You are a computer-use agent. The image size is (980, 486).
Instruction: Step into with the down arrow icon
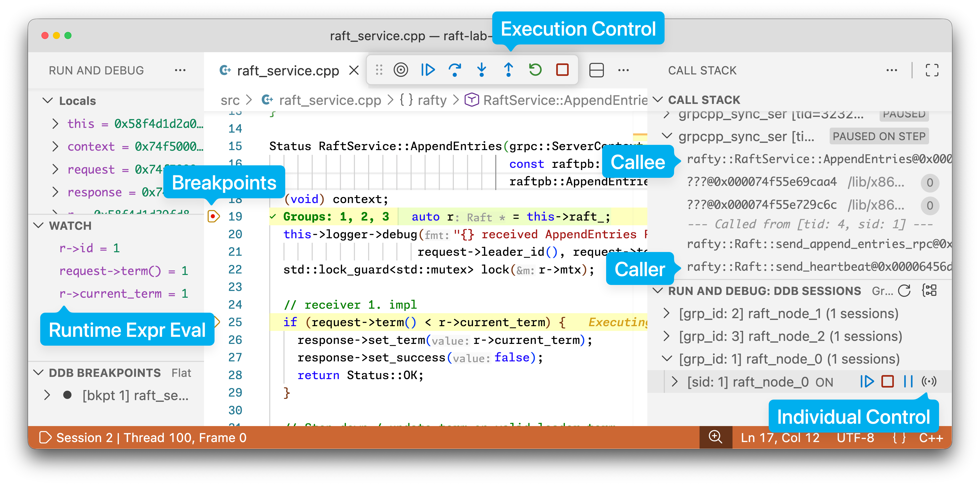coord(482,70)
